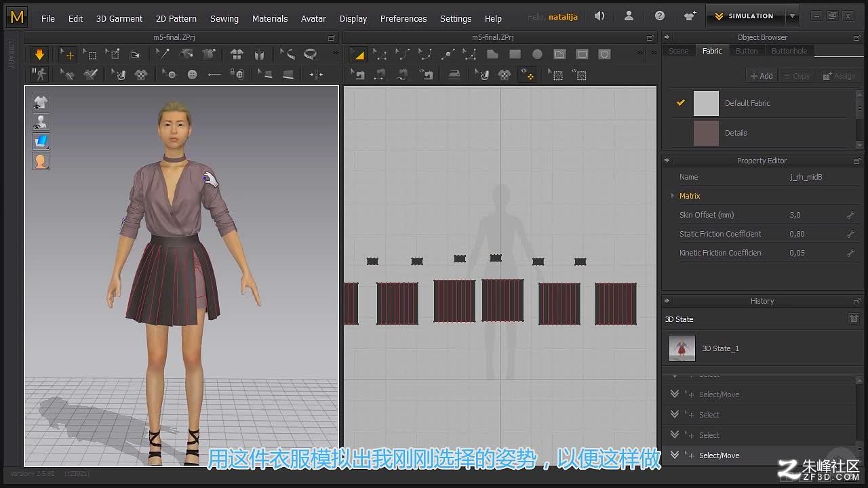
Task: Expand 3D toolbar overflow chevrons
Action: (334, 54)
